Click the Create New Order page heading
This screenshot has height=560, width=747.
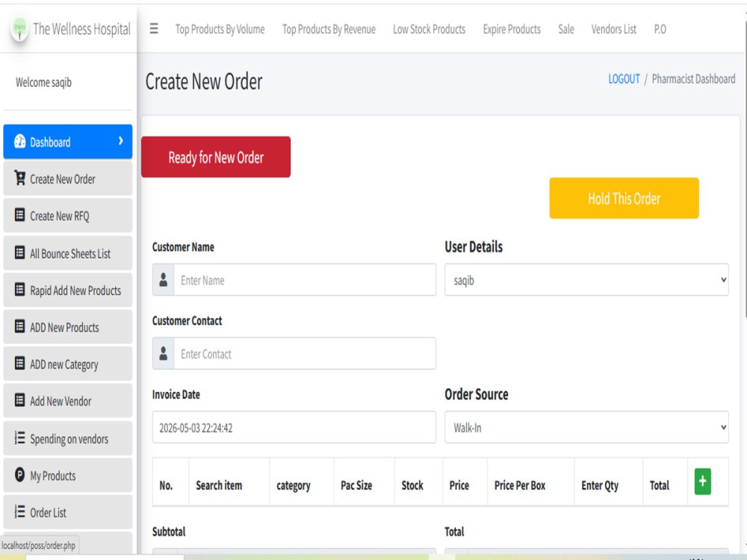(204, 81)
